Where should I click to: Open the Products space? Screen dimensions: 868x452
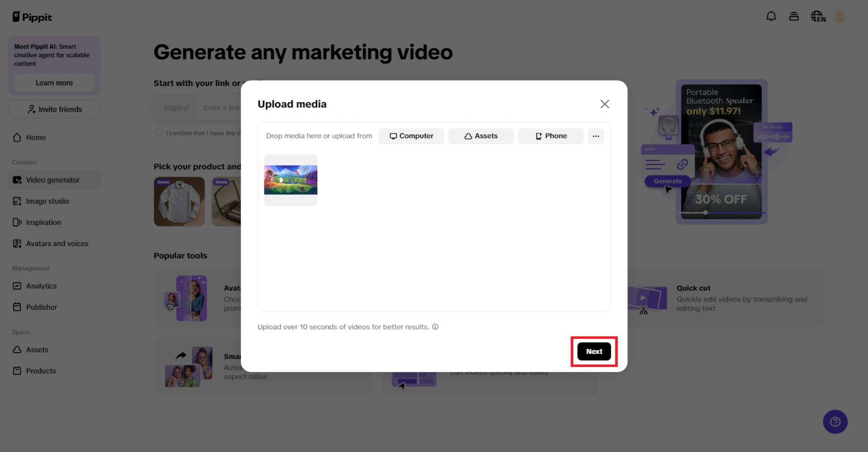point(40,371)
